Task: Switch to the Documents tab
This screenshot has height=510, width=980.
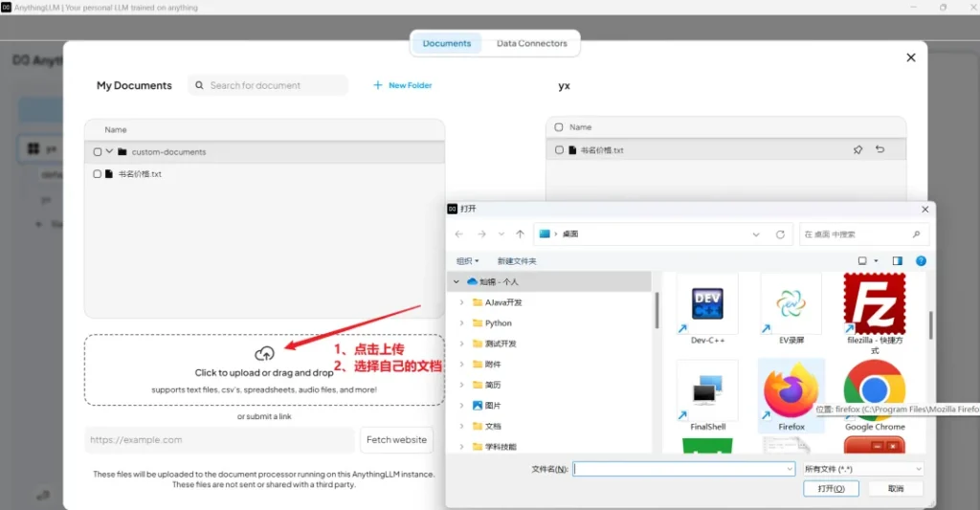Action: 447,43
